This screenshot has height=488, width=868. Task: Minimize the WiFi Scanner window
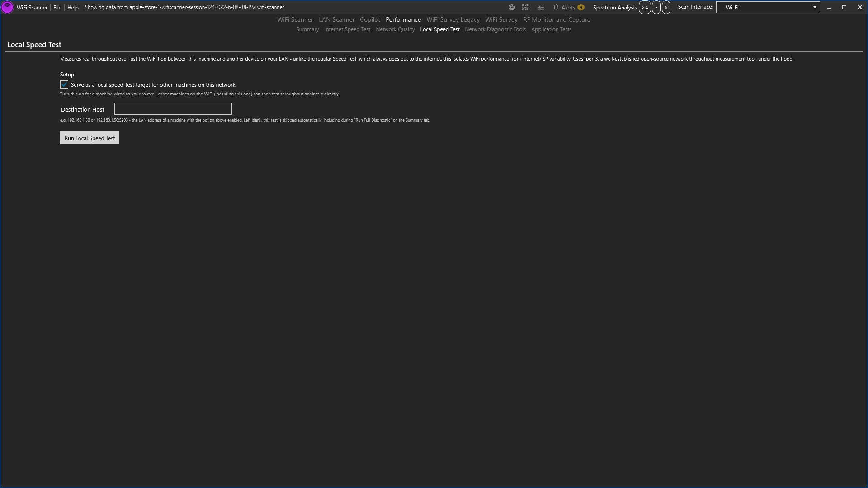tap(829, 7)
